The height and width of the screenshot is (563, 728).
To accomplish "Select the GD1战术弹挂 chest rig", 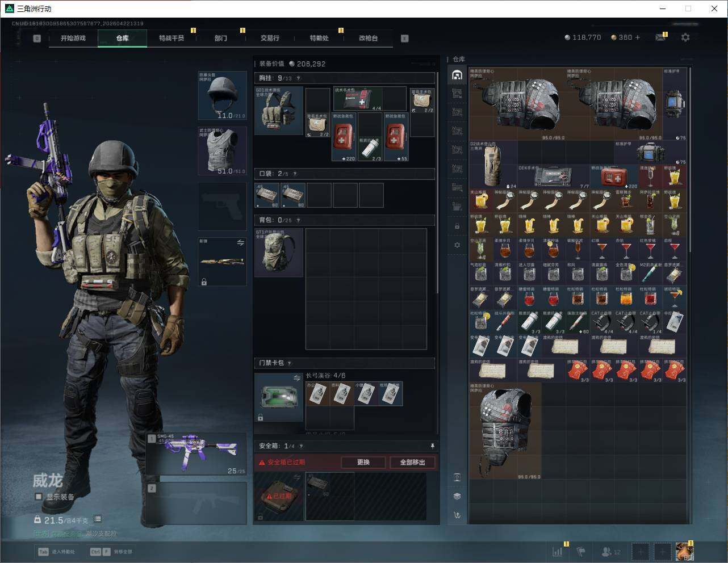I will click(278, 111).
